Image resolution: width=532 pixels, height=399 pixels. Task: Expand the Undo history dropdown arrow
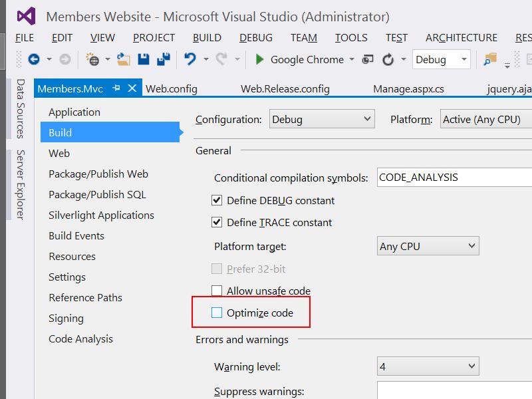[x=206, y=59]
